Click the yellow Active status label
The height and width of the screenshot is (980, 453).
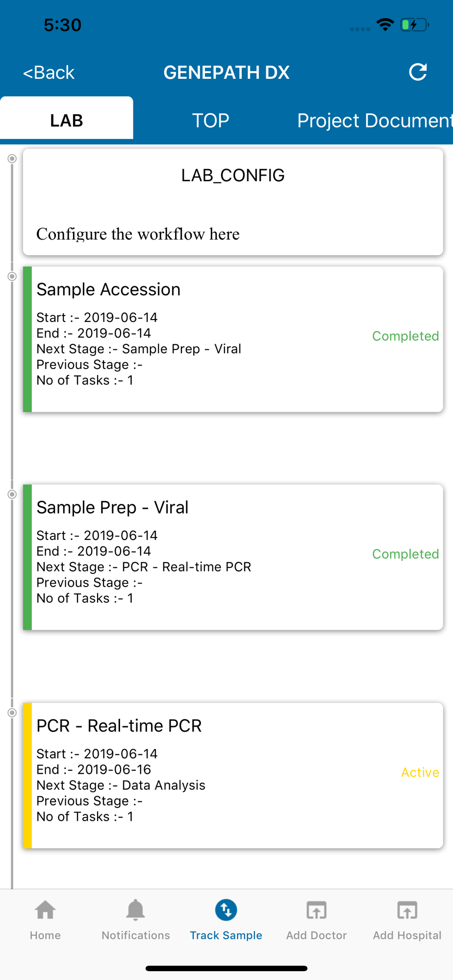420,772
